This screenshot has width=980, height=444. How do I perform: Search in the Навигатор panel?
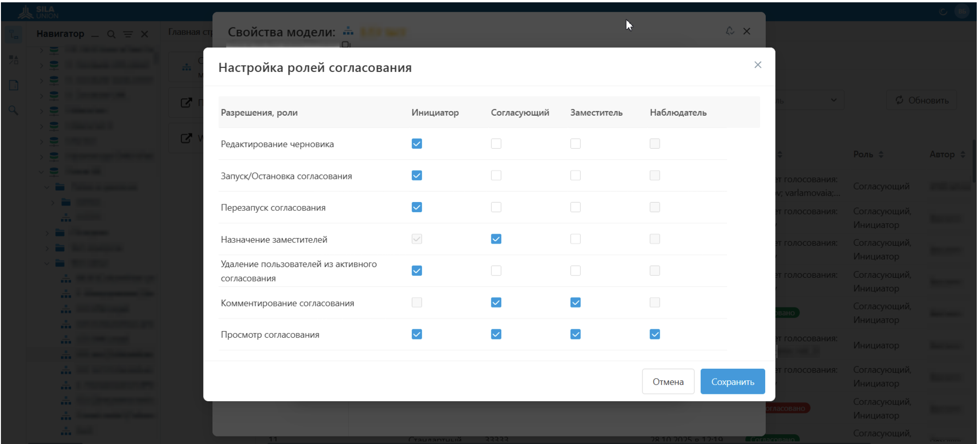111,34
